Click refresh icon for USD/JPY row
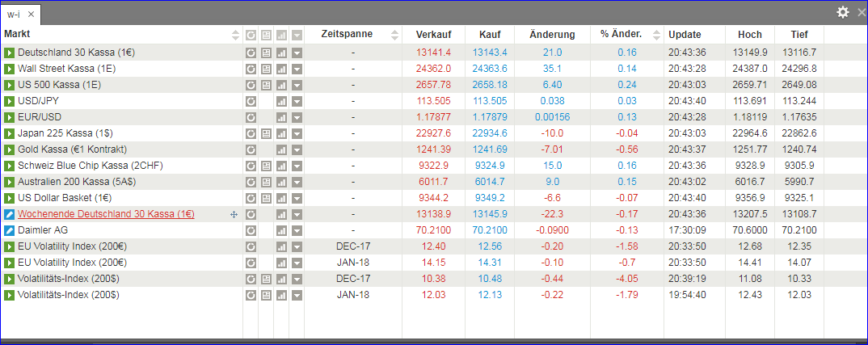Viewport: 868px width, 345px height. pos(251,101)
